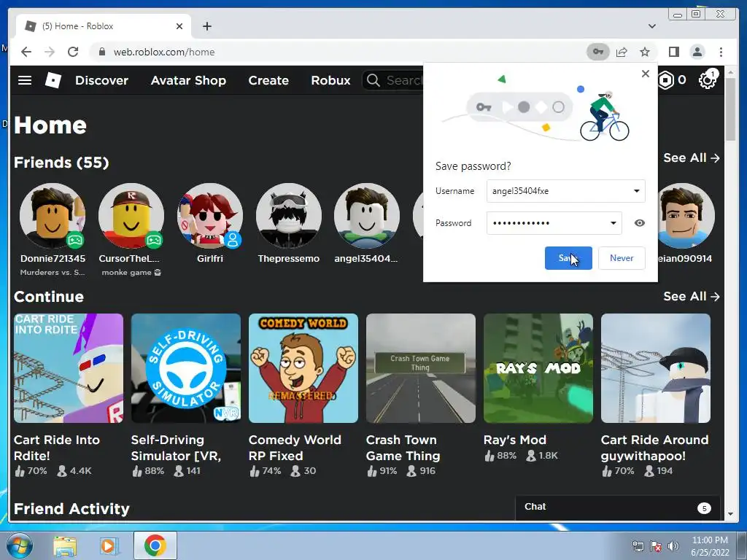Open a new tab with the plus icon
The height and width of the screenshot is (560, 747).
(206, 26)
